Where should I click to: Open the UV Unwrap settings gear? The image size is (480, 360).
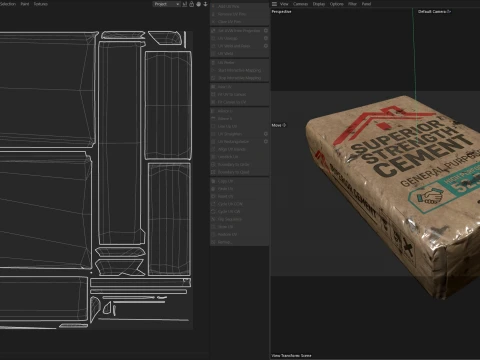(266, 38)
